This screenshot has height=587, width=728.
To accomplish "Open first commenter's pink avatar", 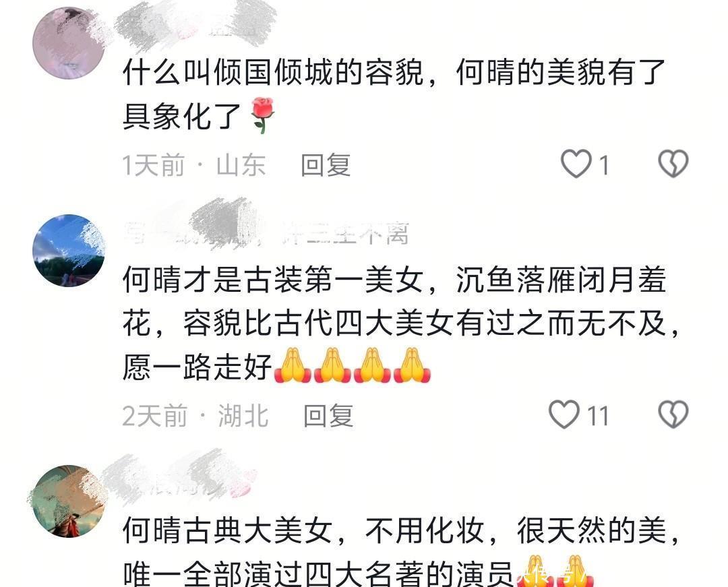I will pos(69,43).
